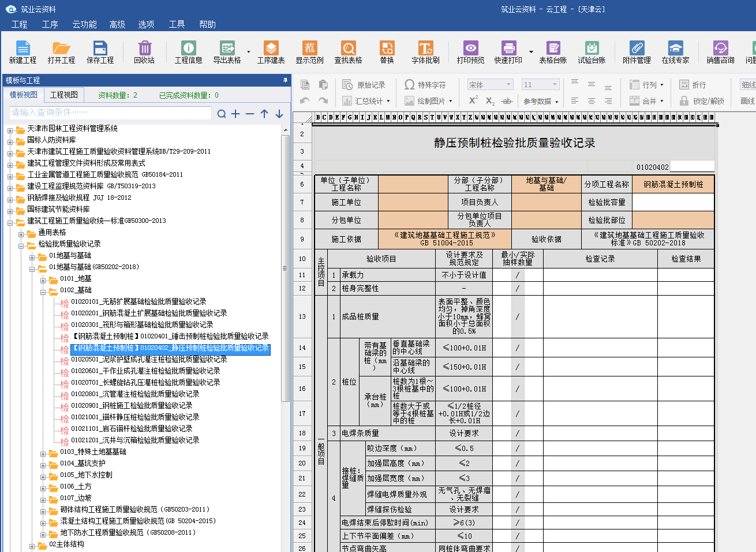Switch to the 工程视图 tab
The image size is (756, 552).
63,95
